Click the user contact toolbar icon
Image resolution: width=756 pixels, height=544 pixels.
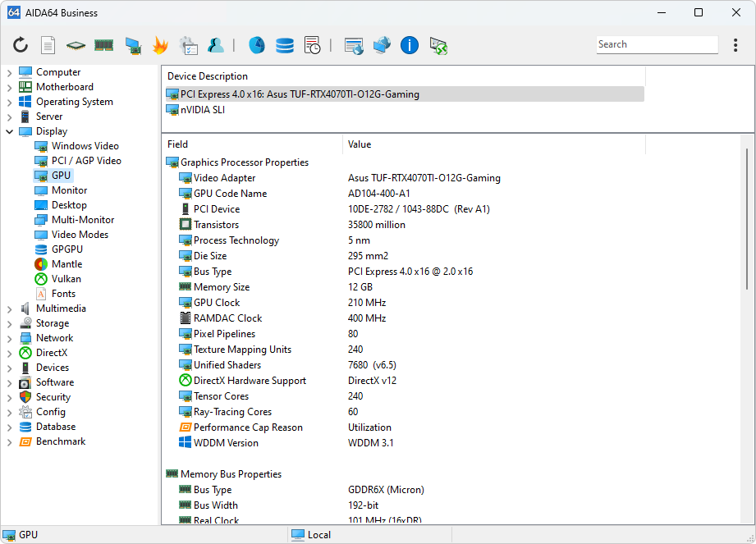click(x=216, y=45)
